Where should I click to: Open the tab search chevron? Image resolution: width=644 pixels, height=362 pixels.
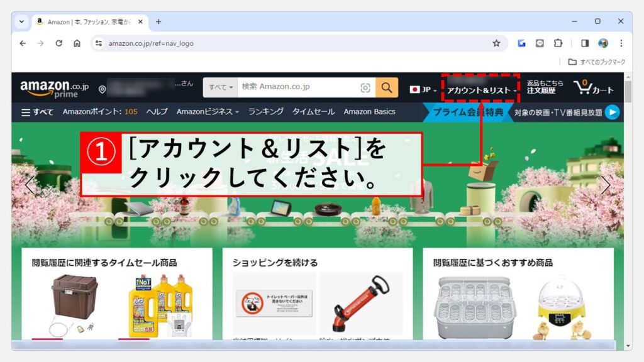pyautogui.click(x=21, y=21)
